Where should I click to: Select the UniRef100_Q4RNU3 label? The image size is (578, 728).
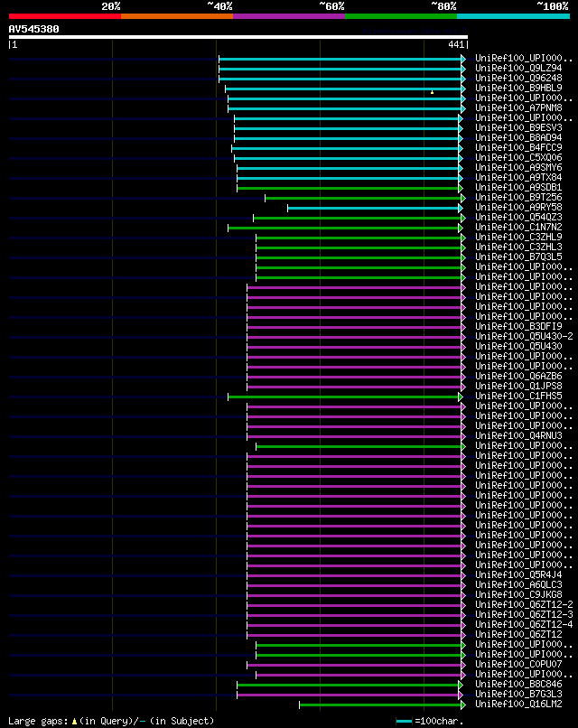[x=518, y=435]
